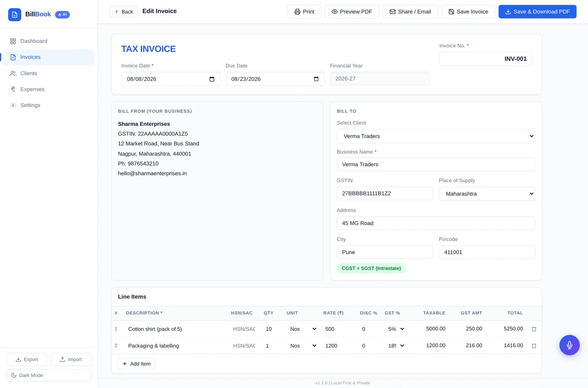This screenshot has height=388, width=588.
Task: Click the hello@sharmaenterprises.in email text
Action: pyautogui.click(x=152, y=173)
